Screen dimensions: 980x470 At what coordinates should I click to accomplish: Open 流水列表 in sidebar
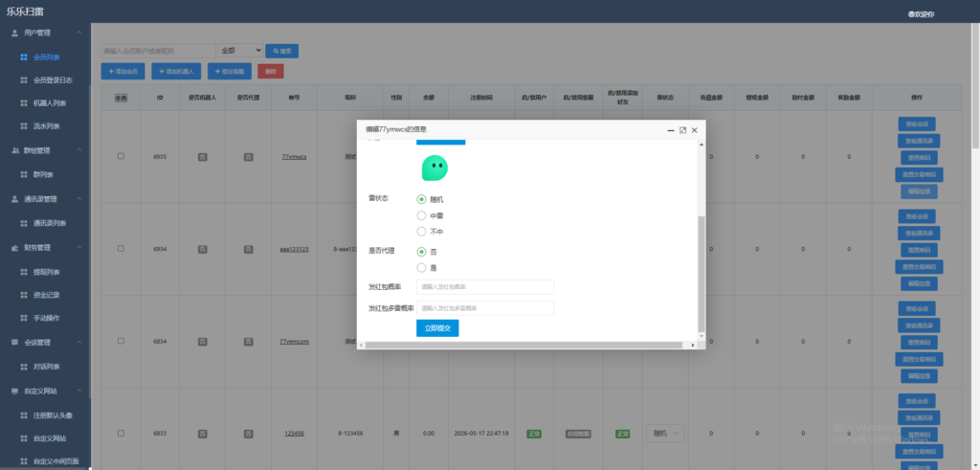pyautogui.click(x=47, y=126)
